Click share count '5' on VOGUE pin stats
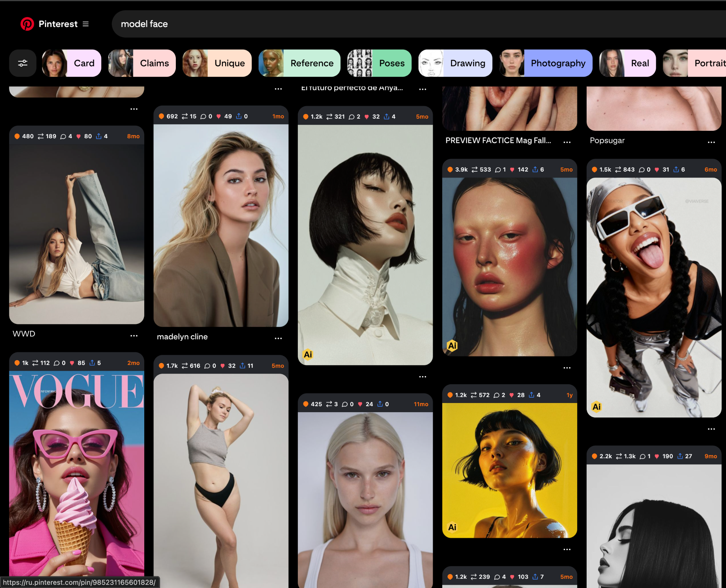This screenshot has width=726, height=588. 99,363
